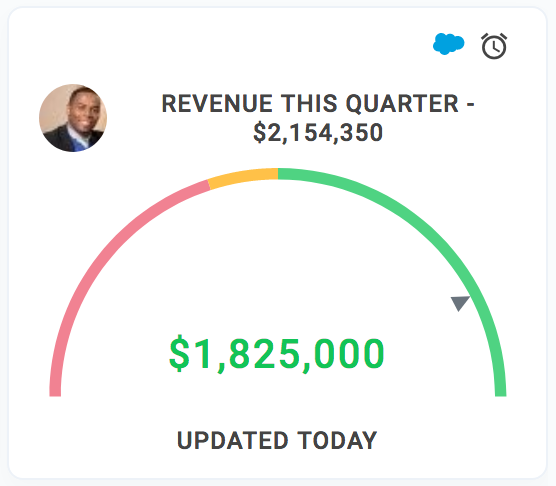Image resolution: width=556 pixels, height=486 pixels.
Task: Click the word QUARTER in the title
Action: (x=402, y=104)
